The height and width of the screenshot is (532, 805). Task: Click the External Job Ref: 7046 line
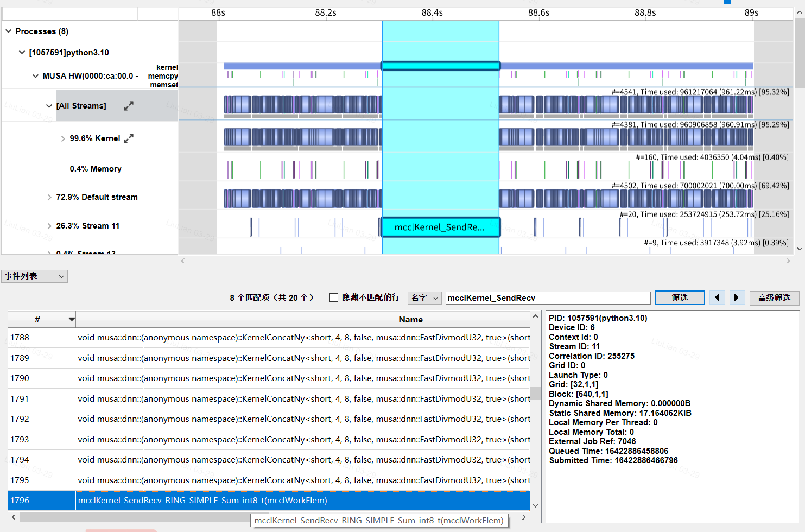(592, 441)
